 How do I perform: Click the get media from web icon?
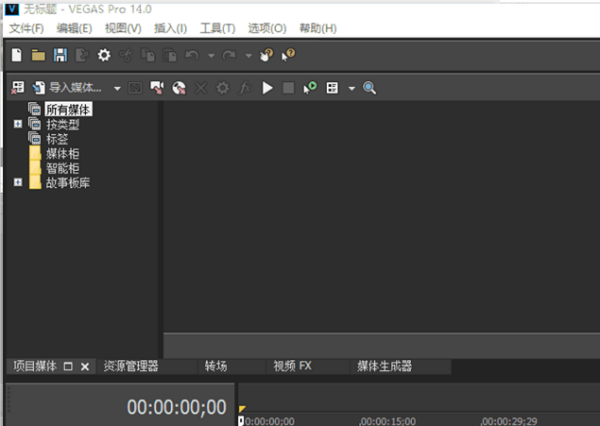(x=179, y=88)
